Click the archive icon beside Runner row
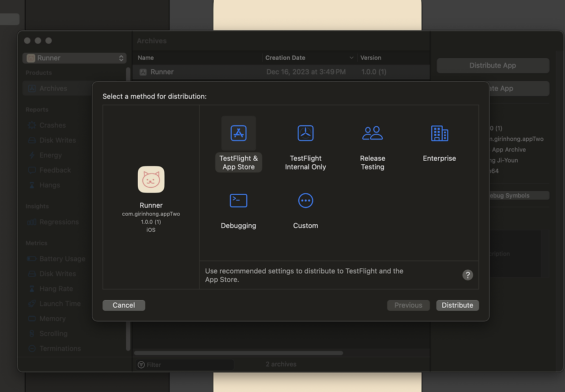 tap(143, 72)
